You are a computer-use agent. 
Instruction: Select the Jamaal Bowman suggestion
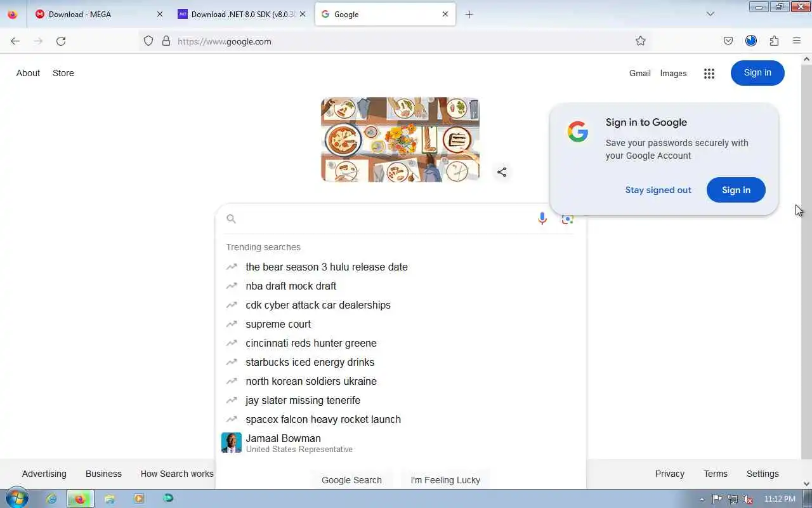tap(401, 443)
